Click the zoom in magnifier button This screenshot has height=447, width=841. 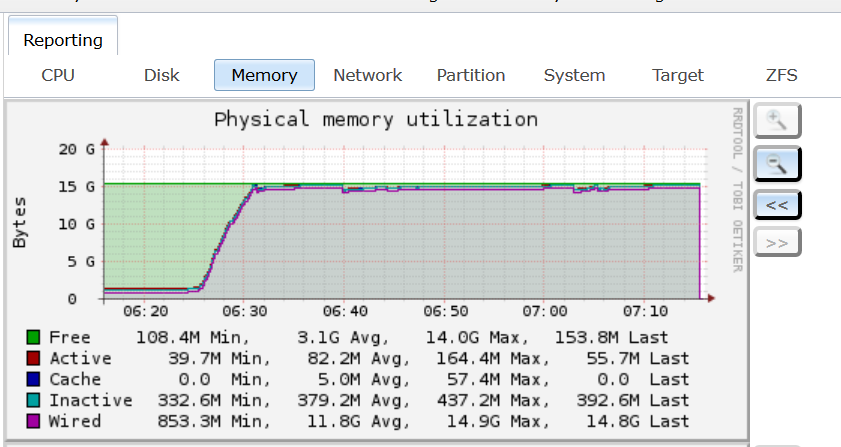pyautogui.click(x=777, y=121)
